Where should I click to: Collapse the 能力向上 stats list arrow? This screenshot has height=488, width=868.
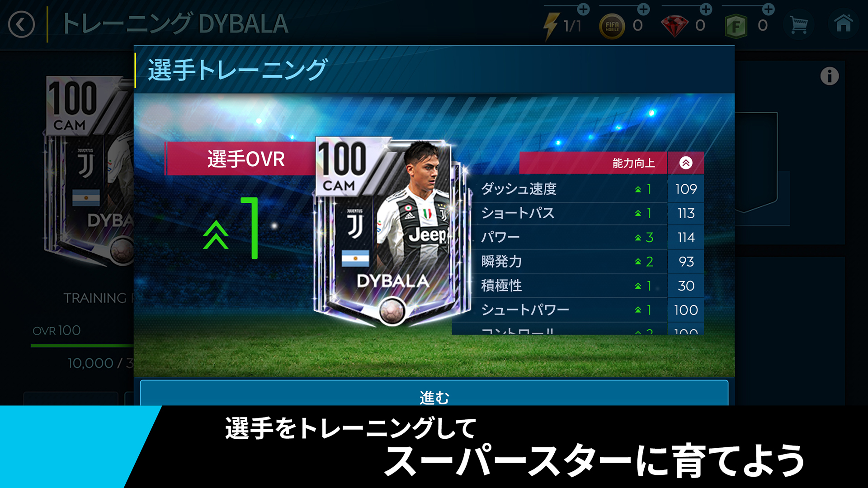click(x=686, y=163)
